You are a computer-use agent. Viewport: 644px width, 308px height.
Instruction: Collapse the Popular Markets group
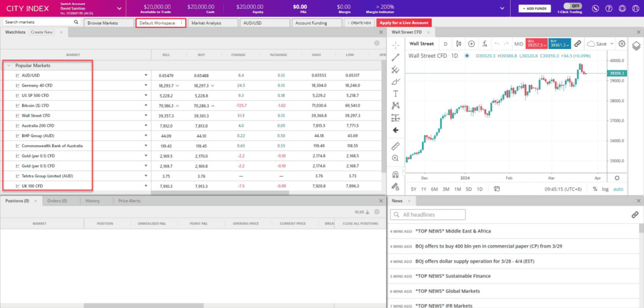(x=9, y=65)
